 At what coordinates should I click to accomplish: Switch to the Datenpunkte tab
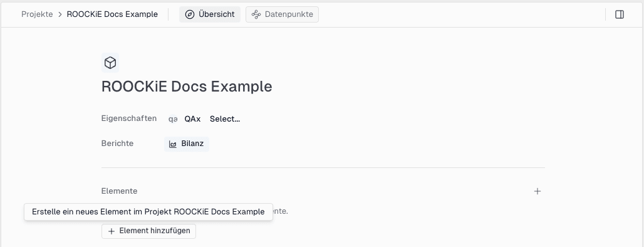[282, 14]
